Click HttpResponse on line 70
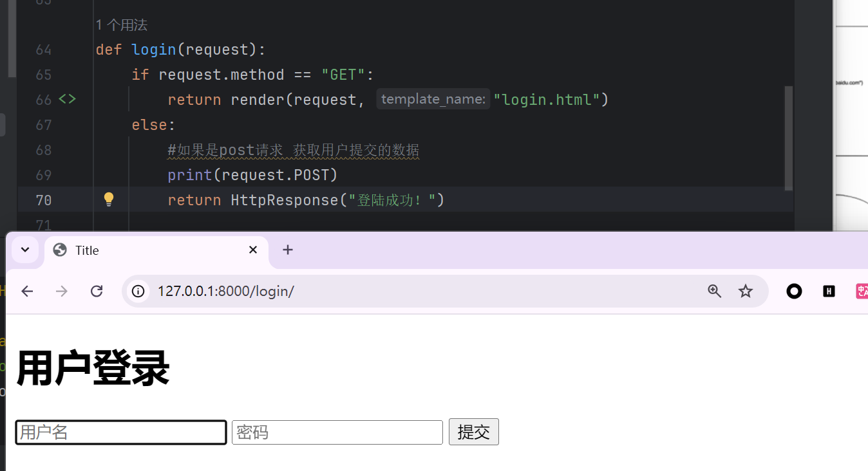 click(x=285, y=200)
